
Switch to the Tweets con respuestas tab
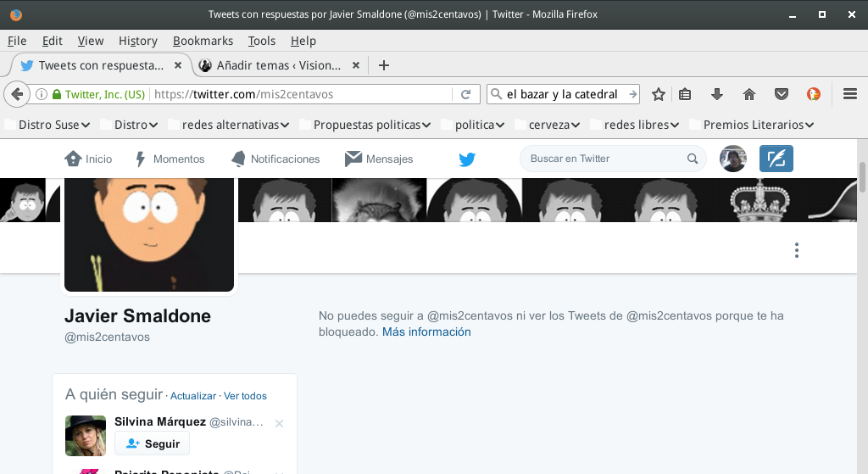point(101,65)
